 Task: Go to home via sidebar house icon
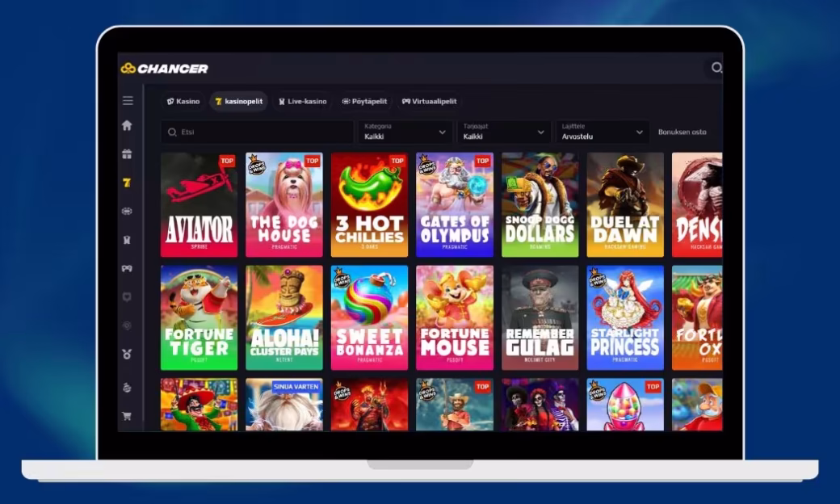point(127,125)
